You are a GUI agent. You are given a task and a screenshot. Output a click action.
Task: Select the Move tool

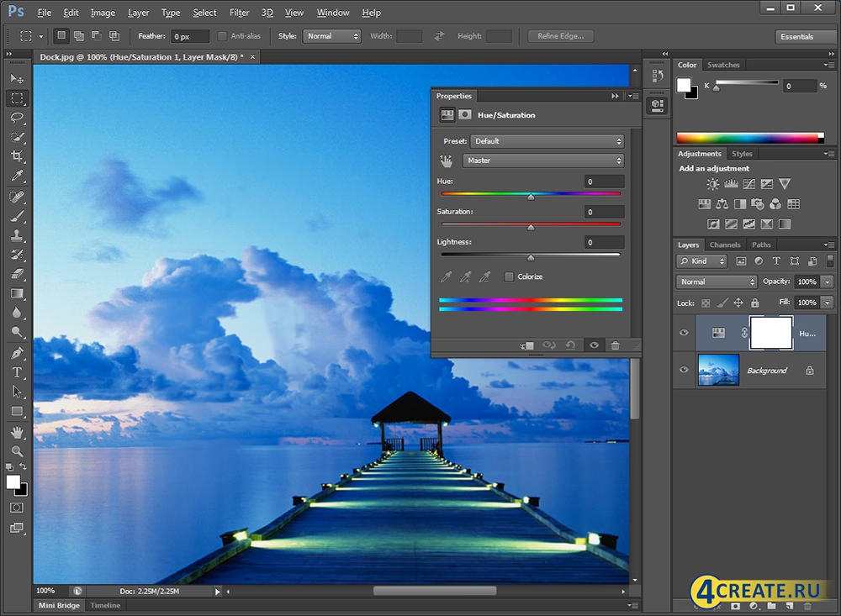click(x=17, y=78)
